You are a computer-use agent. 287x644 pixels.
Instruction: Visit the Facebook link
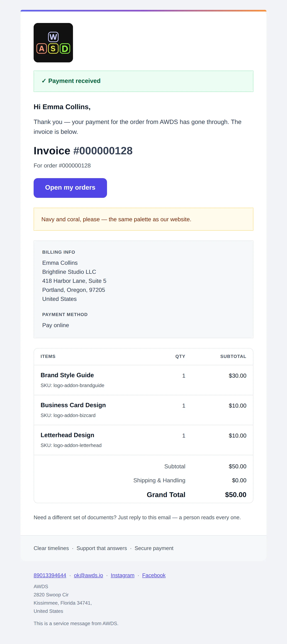point(154,575)
